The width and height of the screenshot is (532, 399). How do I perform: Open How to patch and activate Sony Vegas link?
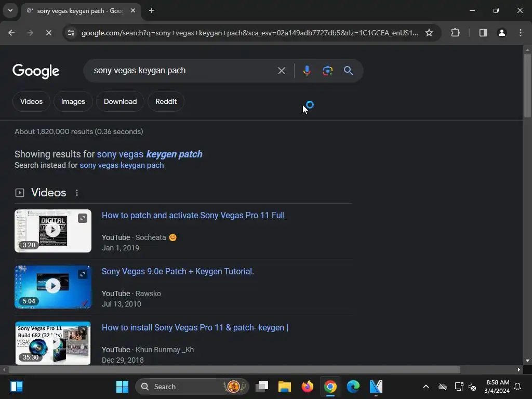(x=193, y=216)
